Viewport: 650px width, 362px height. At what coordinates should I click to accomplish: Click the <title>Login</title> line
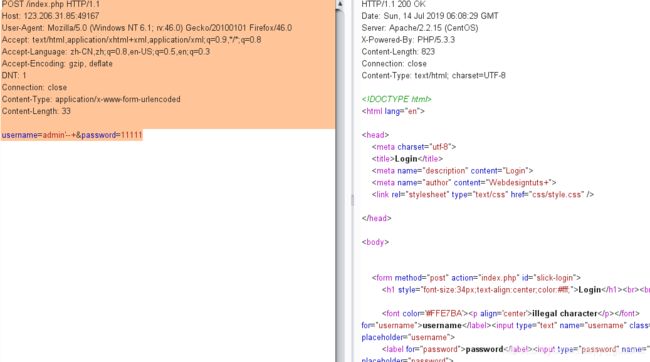pos(407,159)
